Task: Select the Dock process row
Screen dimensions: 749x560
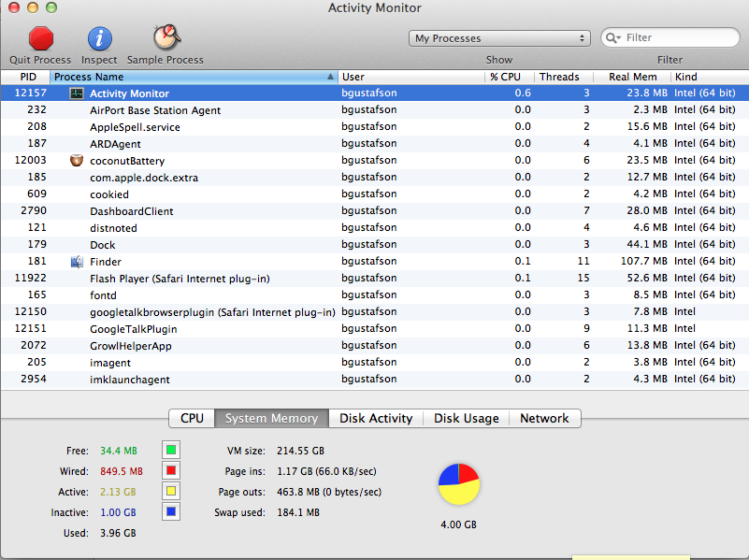Action: (374, 244)
